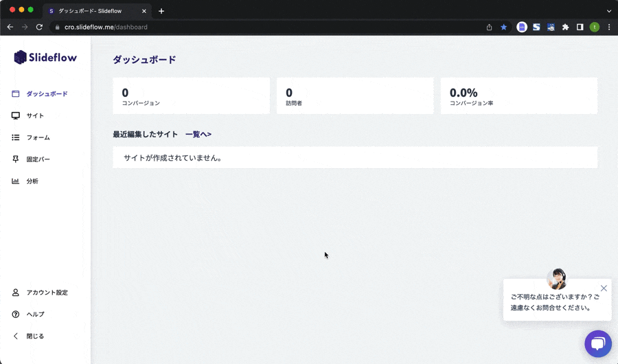Click the address bar URL

click(106, 27)
